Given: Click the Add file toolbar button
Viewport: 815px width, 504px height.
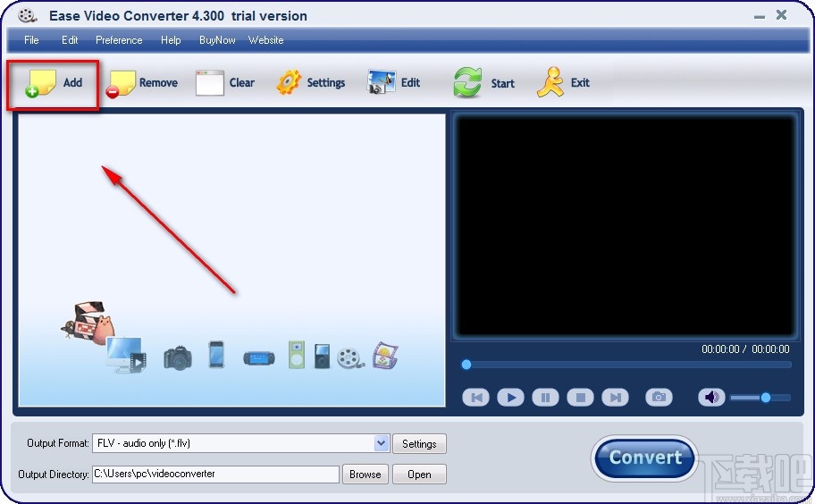Looking at the screenshot, I should 54,83.
